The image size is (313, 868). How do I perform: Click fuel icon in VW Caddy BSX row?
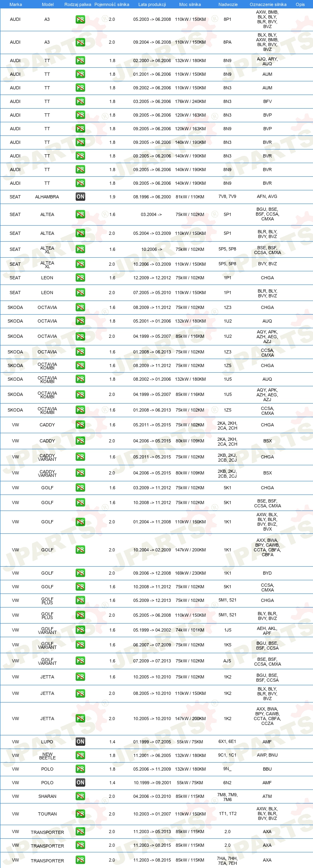pyautogui.click(x=80, y=441)
